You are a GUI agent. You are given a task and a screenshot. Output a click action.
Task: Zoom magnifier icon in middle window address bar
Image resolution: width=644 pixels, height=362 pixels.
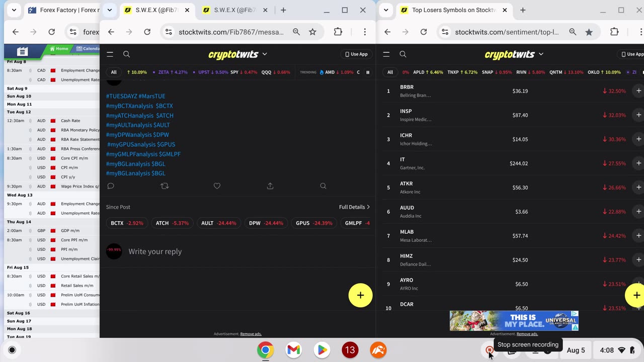296,32
